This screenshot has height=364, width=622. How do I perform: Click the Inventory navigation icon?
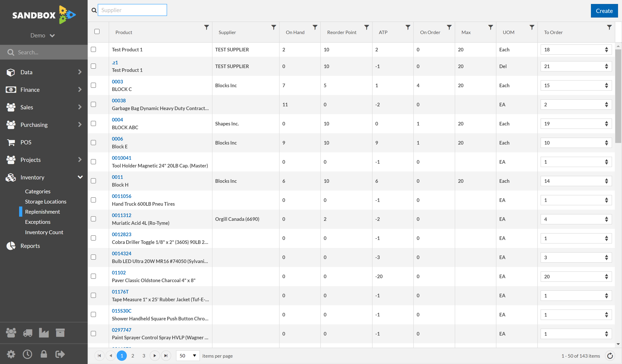[x=12, y=177]
